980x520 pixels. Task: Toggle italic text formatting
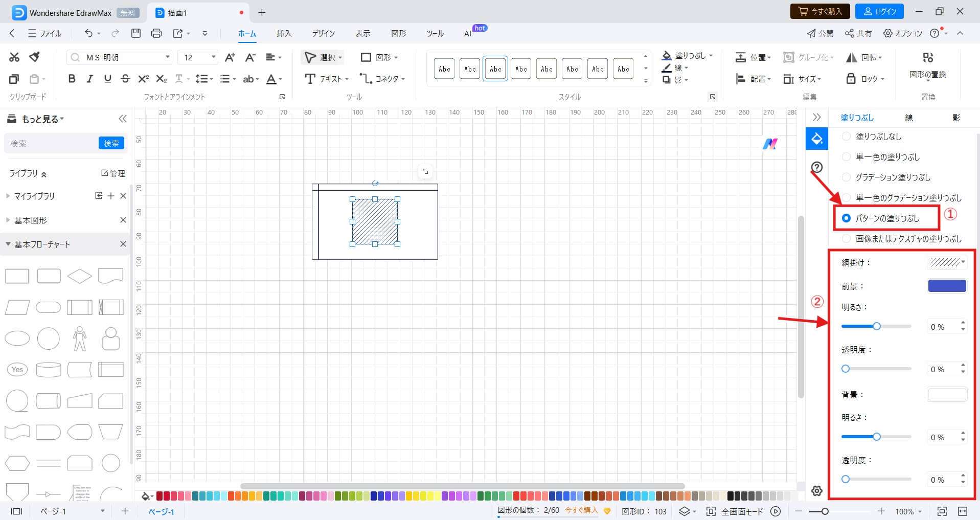click(x=90, y=79)
